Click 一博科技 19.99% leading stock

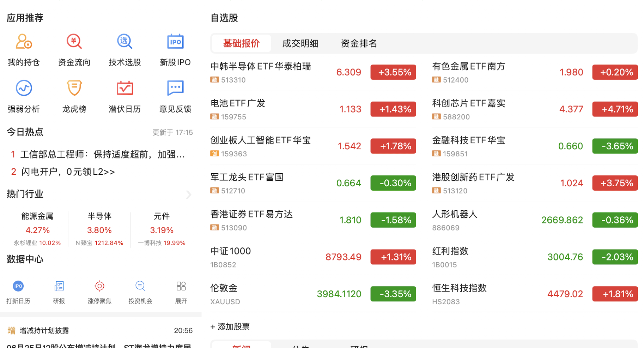(x=162, y=243)
